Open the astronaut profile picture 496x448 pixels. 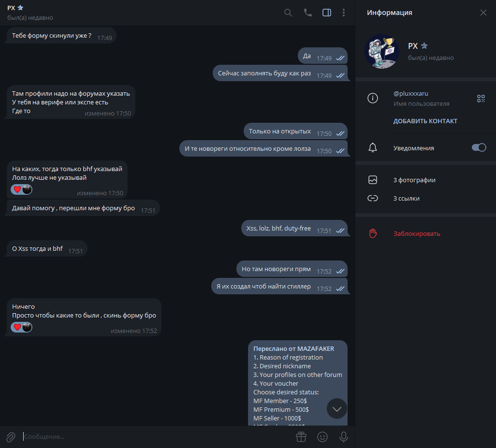(x=382, y=51)
